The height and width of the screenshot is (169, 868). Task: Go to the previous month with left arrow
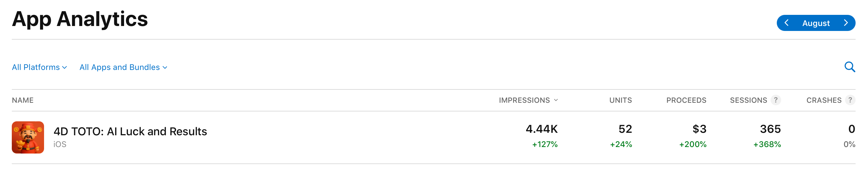click(x=786, y=23)
